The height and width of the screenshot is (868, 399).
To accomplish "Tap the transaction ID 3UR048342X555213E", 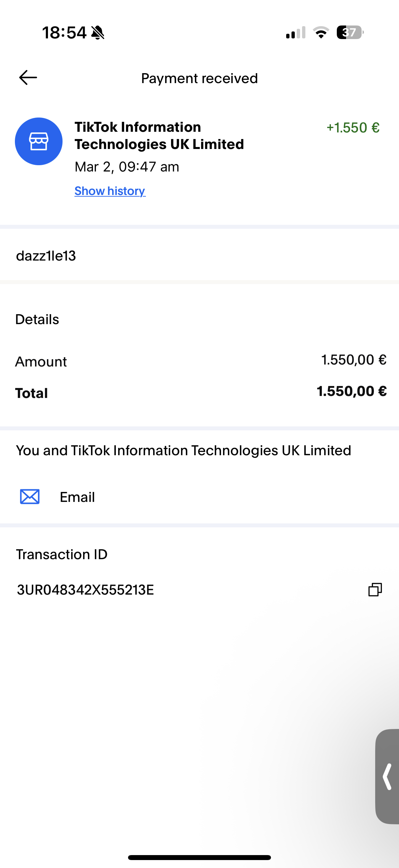I will tap(85, 590).
